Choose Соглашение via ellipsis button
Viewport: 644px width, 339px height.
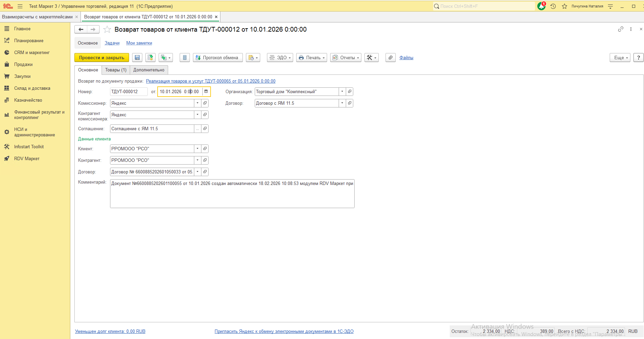pos(198,129)
